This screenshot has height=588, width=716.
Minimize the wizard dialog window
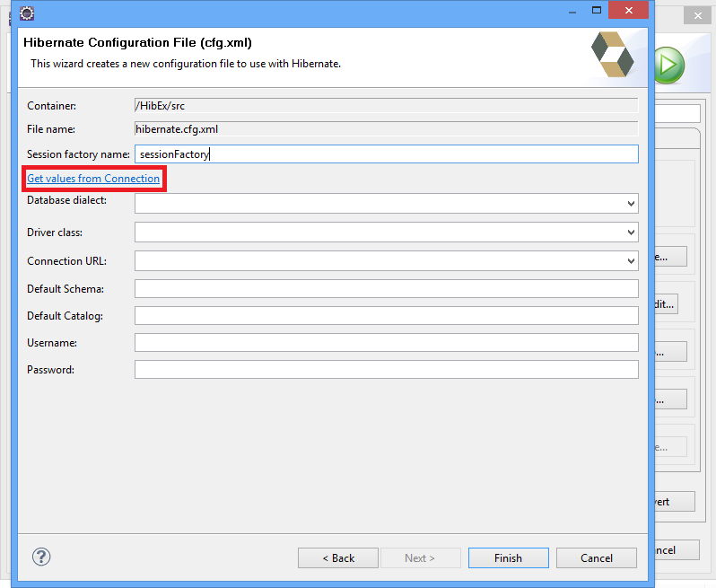point(572,11)
